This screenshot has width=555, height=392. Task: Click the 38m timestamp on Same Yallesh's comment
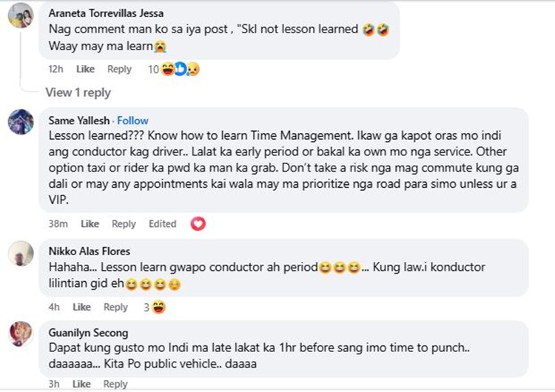pyautogui.click(x=58, y=223)
